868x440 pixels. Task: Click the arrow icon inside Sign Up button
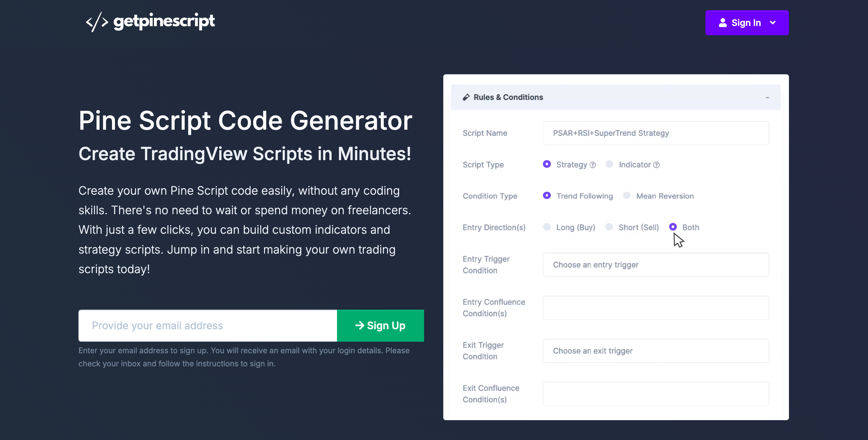click(358, 325)
